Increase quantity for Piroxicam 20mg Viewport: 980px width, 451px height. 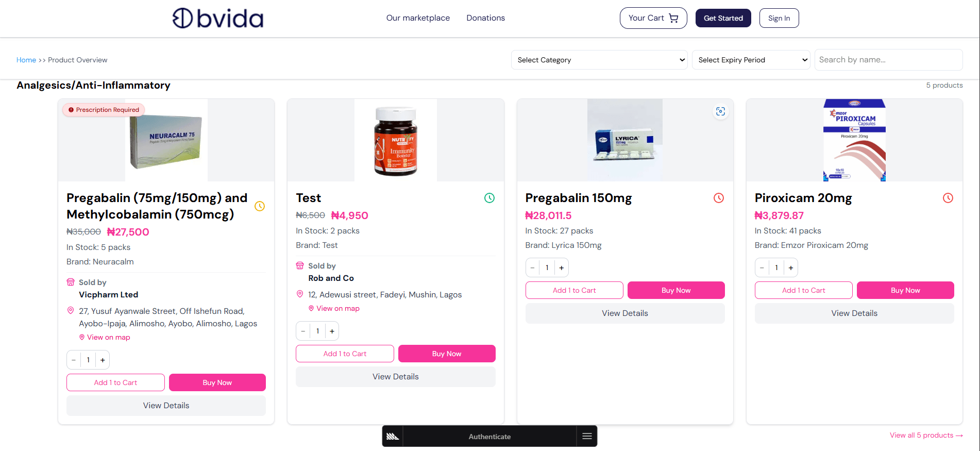(791, 268)
